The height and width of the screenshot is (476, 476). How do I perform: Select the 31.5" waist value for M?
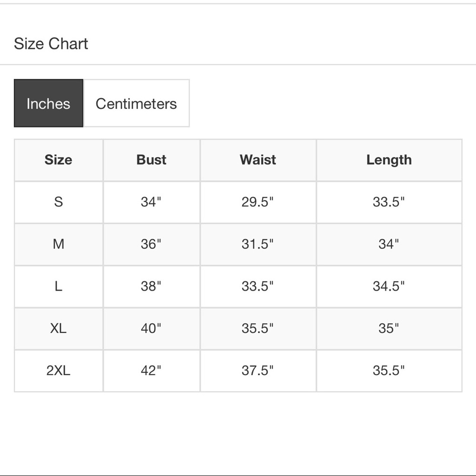(x=258, y=244)
